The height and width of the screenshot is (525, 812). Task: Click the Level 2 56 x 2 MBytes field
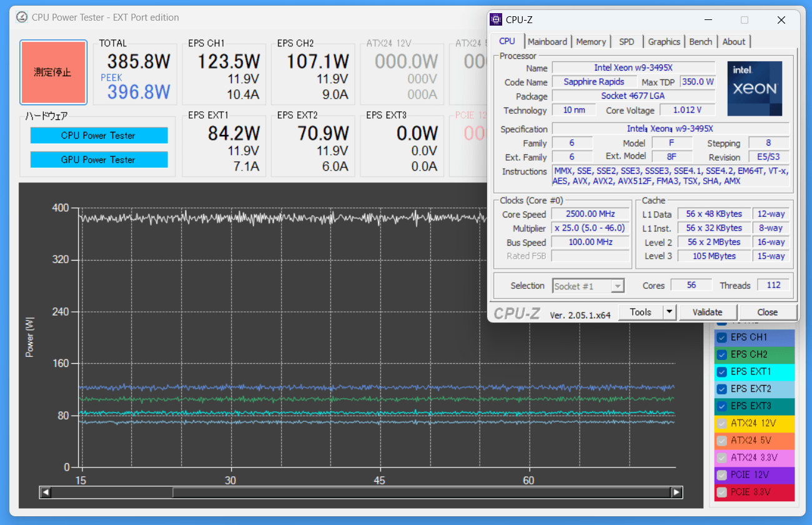click(714, 242)
